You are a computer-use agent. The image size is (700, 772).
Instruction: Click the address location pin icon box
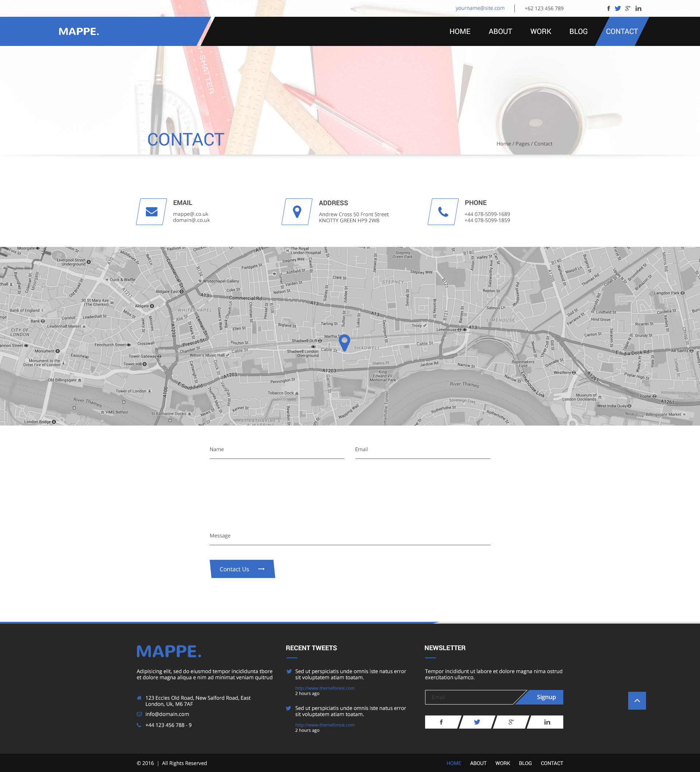pos(297,212)
